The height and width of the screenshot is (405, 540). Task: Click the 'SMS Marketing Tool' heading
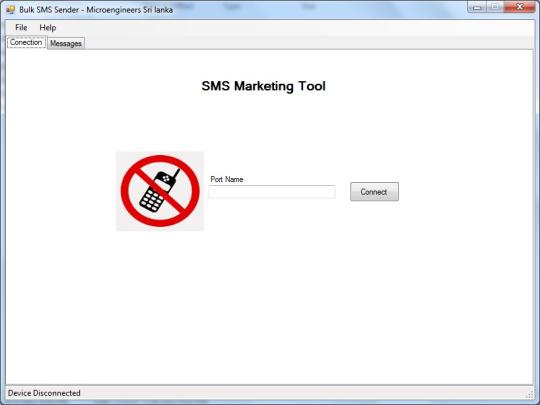(263, 86)
